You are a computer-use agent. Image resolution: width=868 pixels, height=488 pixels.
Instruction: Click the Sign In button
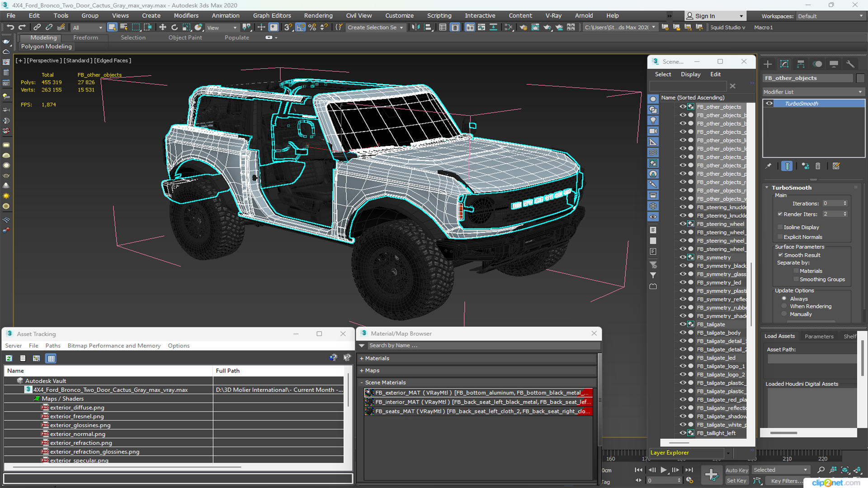click(714, 16)
